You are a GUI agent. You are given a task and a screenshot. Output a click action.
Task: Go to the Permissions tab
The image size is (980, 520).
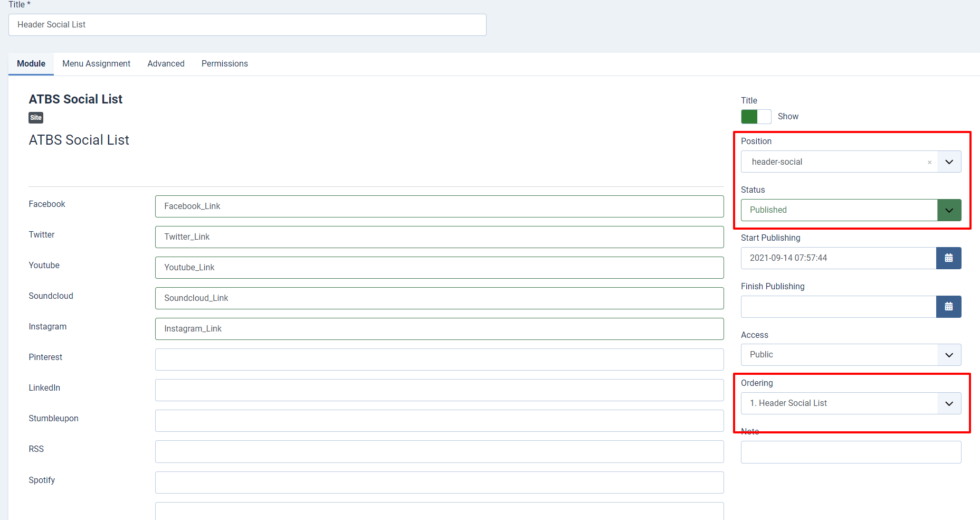click(x=224, y=64)
